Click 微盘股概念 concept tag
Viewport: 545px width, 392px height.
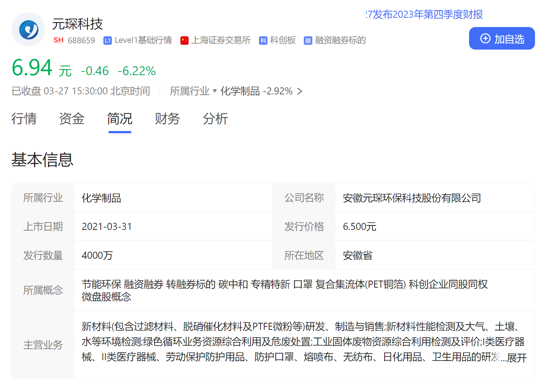tap(106, 297)
